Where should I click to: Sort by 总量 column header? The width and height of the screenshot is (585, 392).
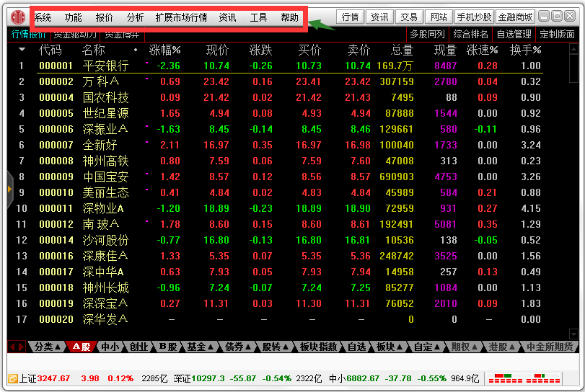(403, 50)
